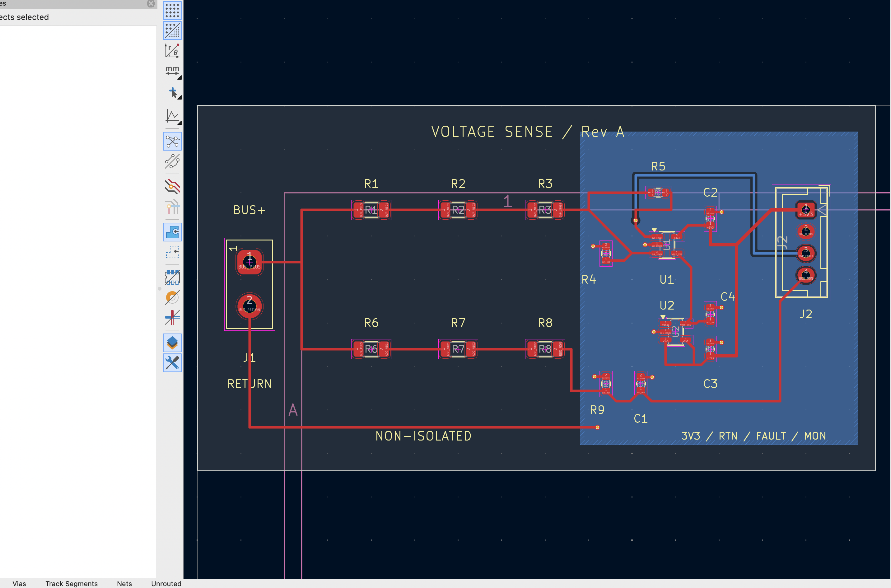
Task: Select the U2 IC footprint
Action: [x=675, y=332]
